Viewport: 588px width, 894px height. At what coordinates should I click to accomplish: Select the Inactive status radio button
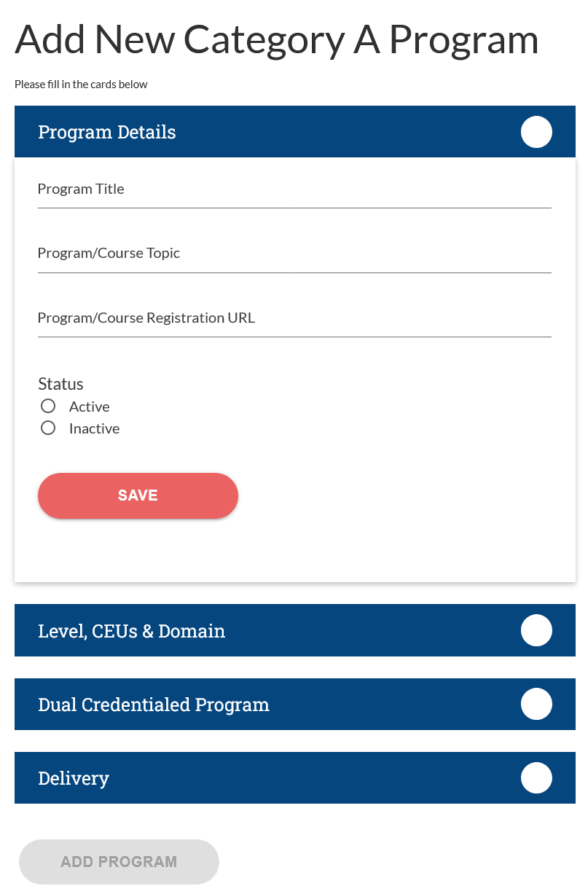[x=48, y=428]
